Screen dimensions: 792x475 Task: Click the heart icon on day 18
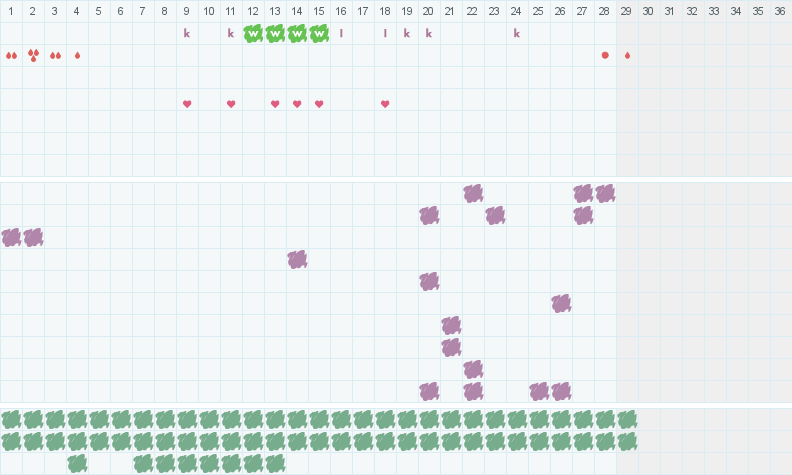pyautogui.click(x=385, y=104)
